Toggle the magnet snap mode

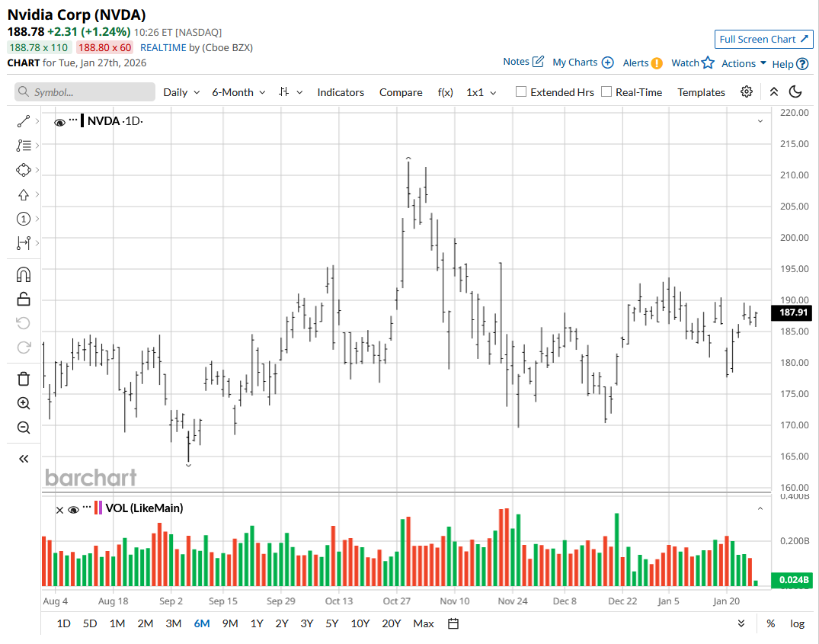(24, 274)
